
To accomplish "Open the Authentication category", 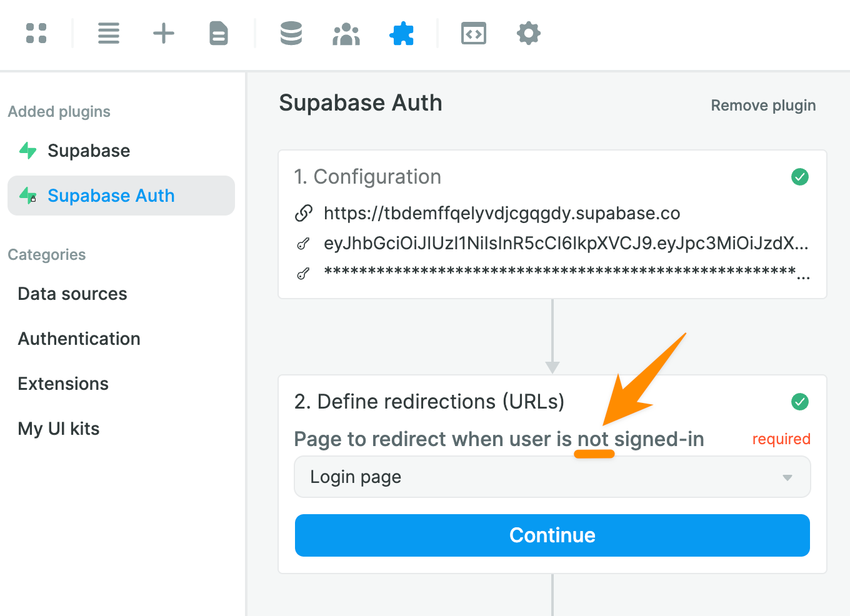I will pos(79,339).
